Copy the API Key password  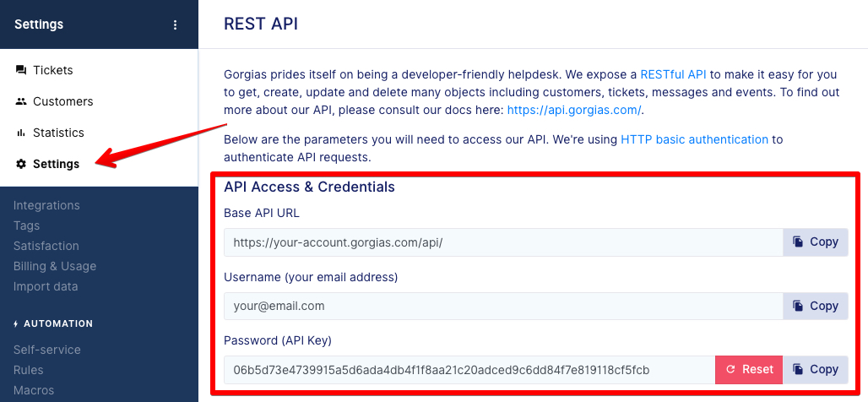pyautogui.click(x=816, y=369)
